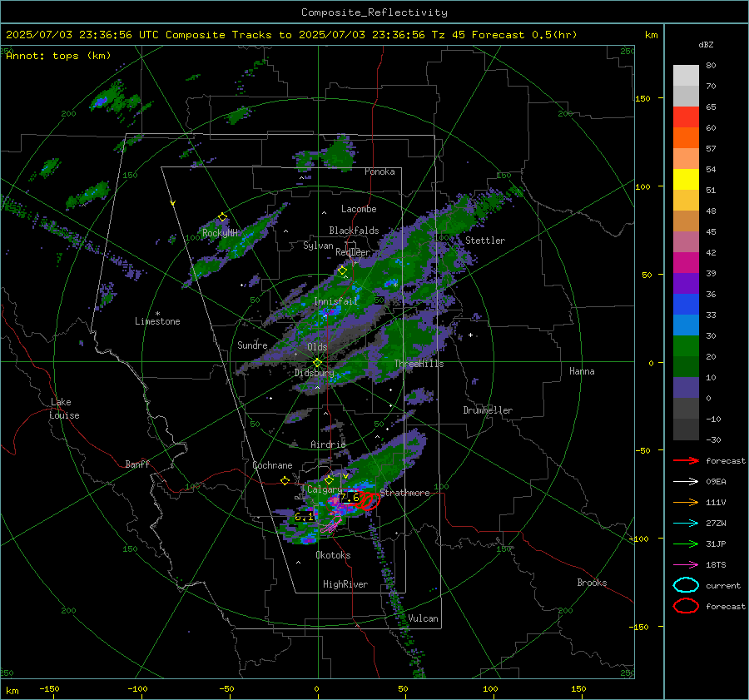Screen dimensions: 749x700
Task: Click the Strathmore city label
Action: [x=404, y=493]
